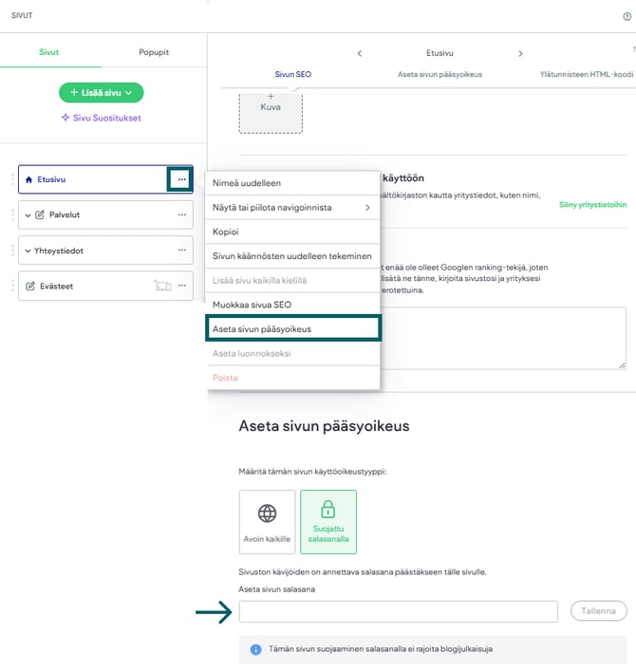Open the Lisää sivu dropdown button
The image size is (636, 672).
(x=102, y=92)
